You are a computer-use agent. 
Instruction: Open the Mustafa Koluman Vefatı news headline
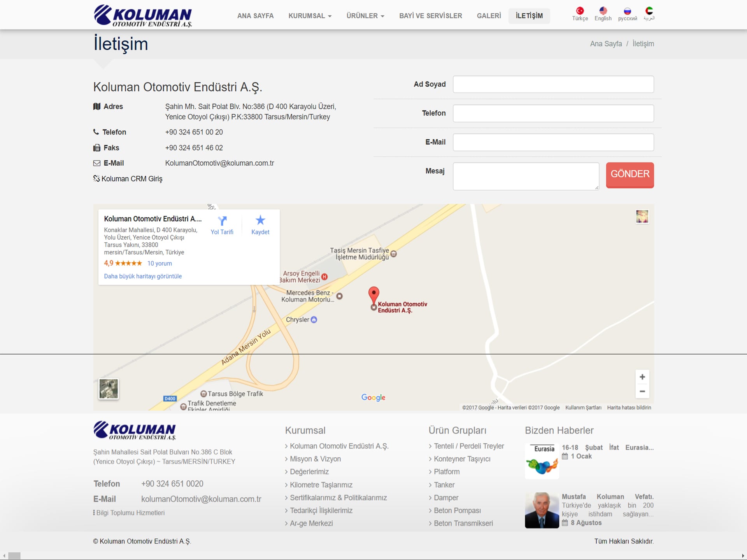608,497
